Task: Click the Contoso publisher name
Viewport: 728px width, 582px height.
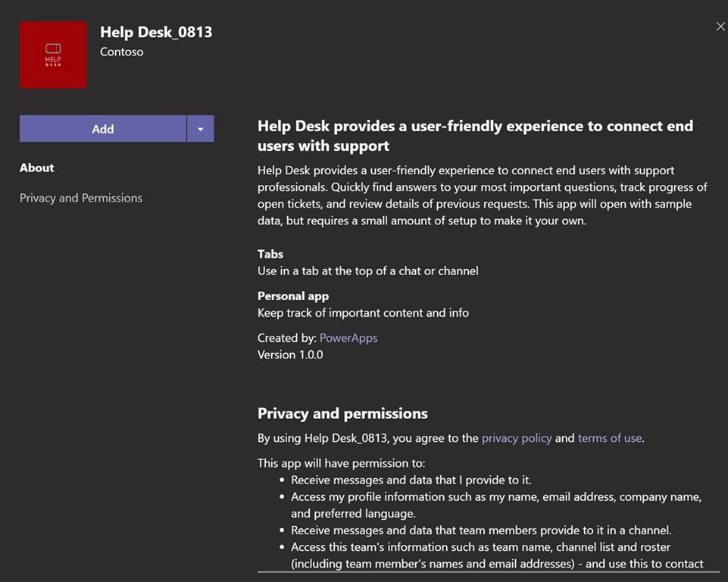Action: coord(122,52)
